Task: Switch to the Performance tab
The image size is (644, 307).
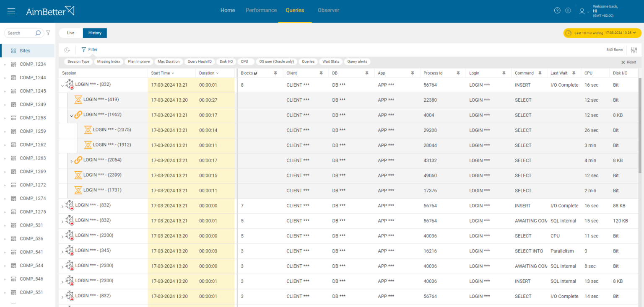Action: pos(261,10)
